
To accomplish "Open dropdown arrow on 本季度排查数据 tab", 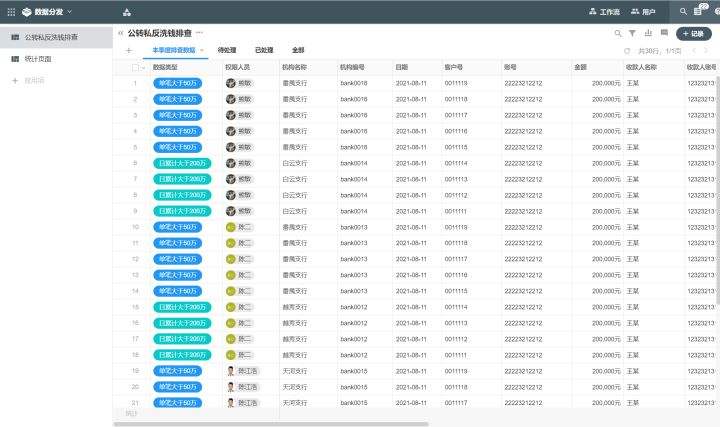I will [x=202, y=49].
